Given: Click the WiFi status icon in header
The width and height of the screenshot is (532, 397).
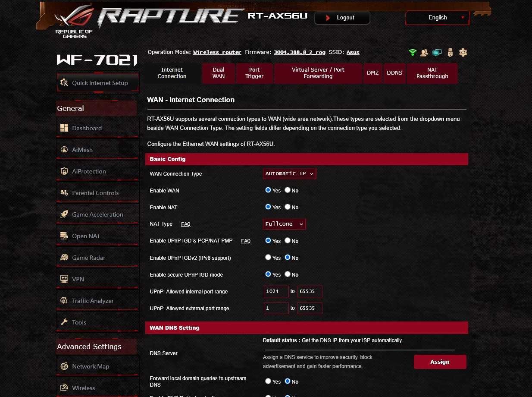Looking at the screenshot, I should (x=413, y=52).
